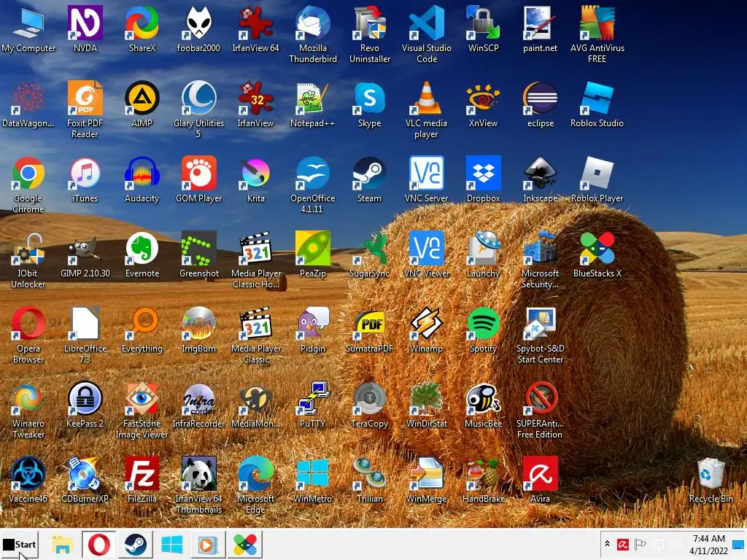
Task: Click the Notepad++ desktop icon
Action: [x=312, y=104]
